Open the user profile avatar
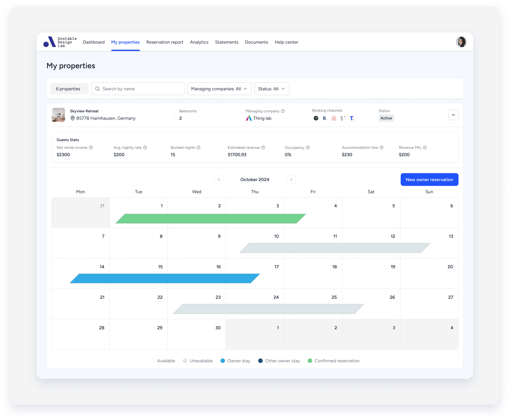Viewport: 510px width, 420px height. [461, 42]
